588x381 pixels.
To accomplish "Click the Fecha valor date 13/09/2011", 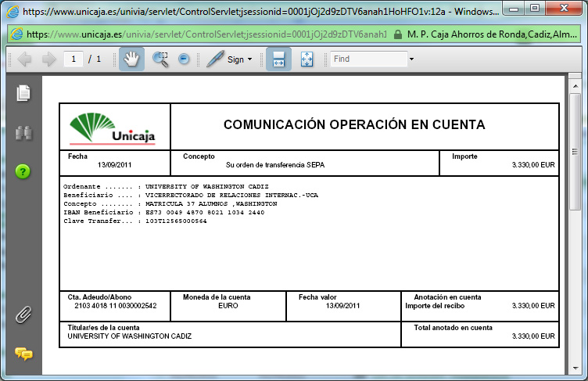I will pyautogui.click(x=342, y=306).
